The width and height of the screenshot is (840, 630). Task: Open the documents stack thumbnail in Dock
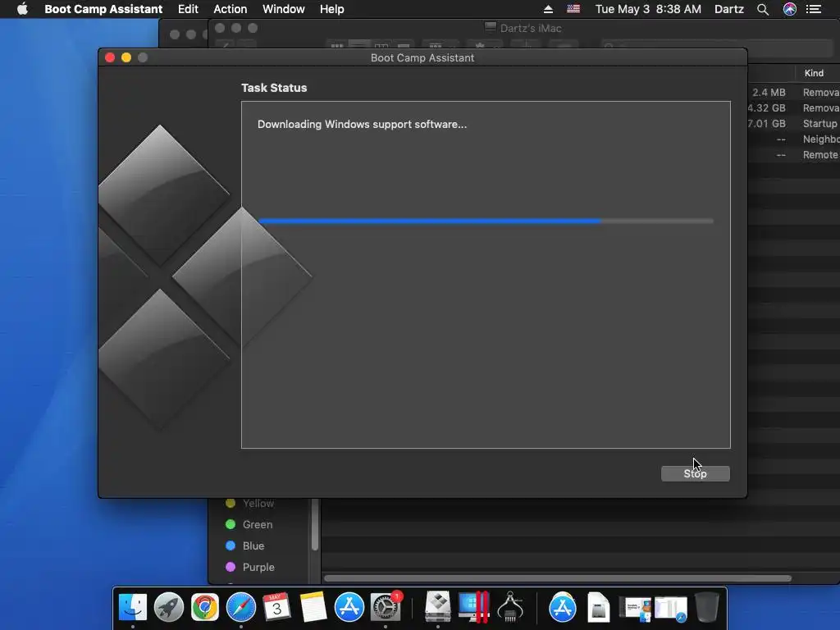(635, 609)
